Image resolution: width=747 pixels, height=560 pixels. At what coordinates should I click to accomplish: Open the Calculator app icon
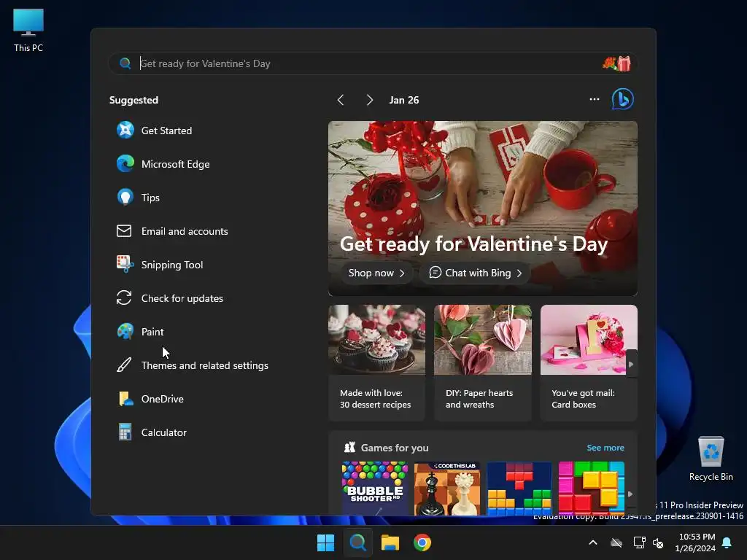[125, 432]
